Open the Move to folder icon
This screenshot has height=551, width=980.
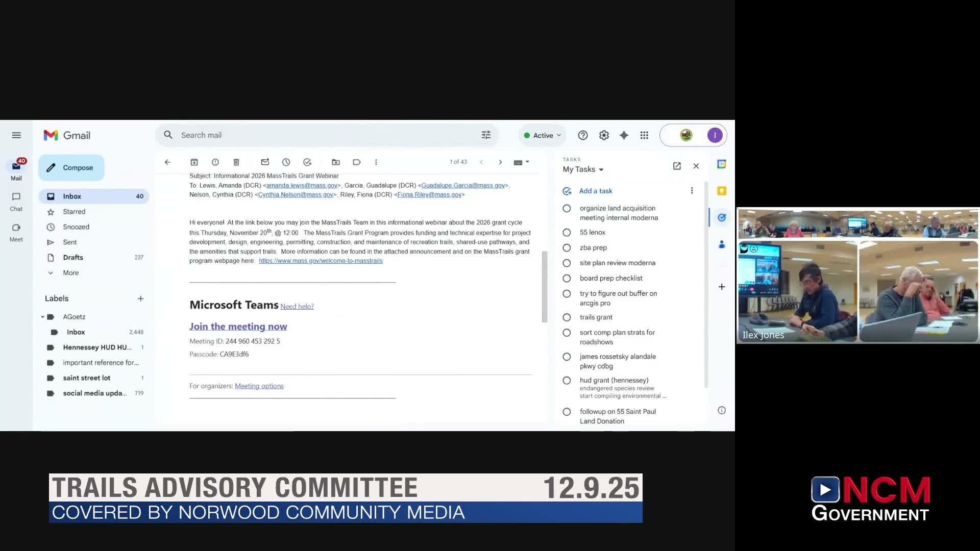tap(336, 162)
